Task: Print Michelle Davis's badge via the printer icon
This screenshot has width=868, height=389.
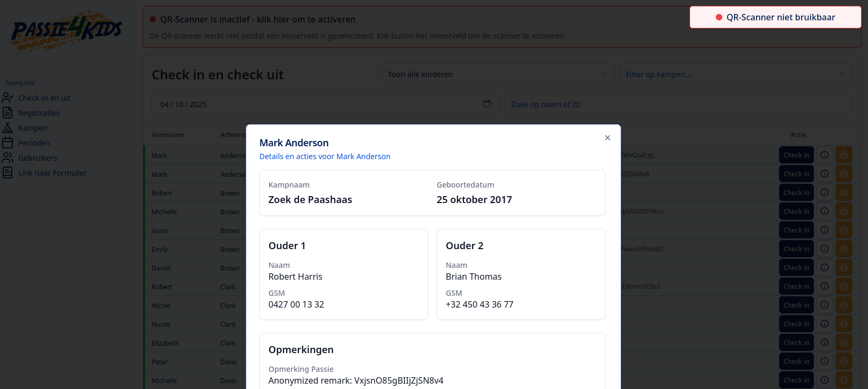Action: pos(844,379)
